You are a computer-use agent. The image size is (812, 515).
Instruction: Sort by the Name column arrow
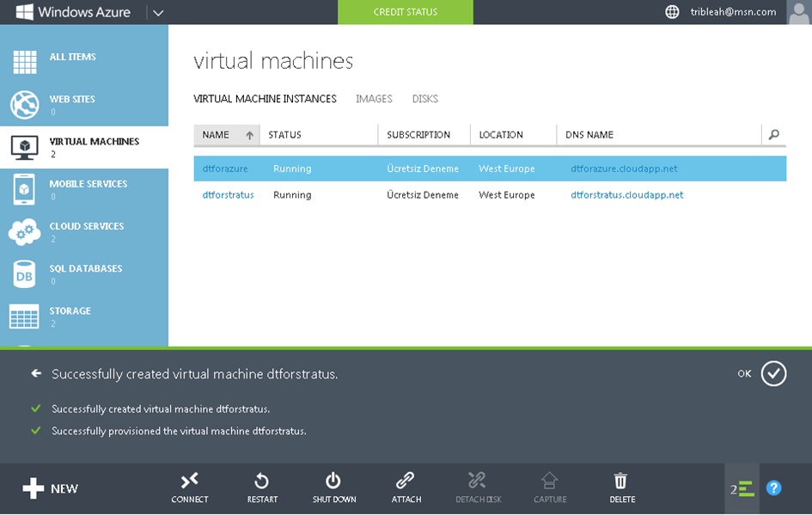[249, 135]
